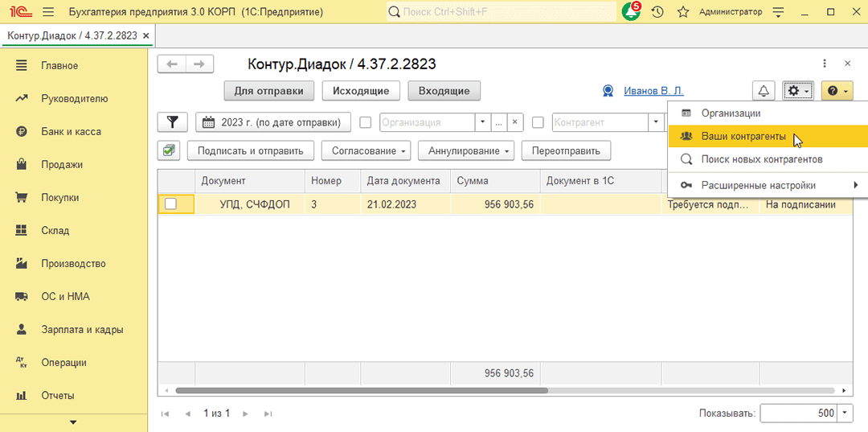Click the next page arrow in pager

click(x=244, y=413)
